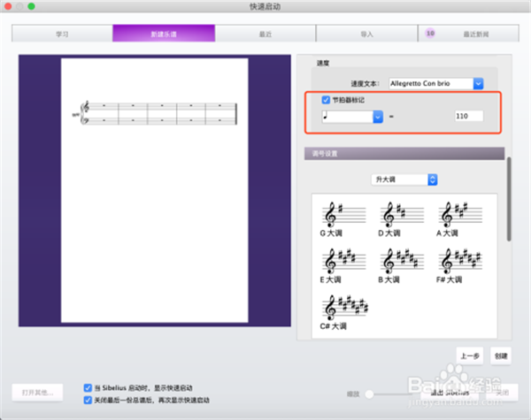
Task: Select the B大调 key signature icon
Action: (396, 260)
